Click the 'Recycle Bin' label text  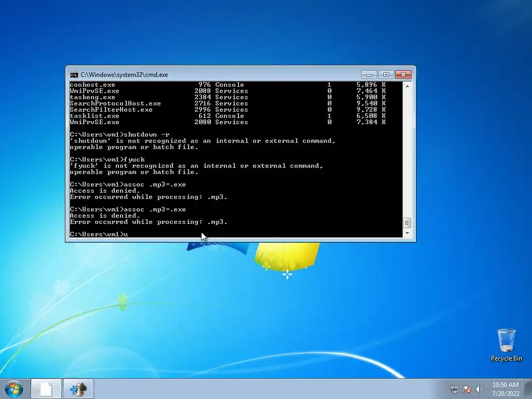(506, 358)
